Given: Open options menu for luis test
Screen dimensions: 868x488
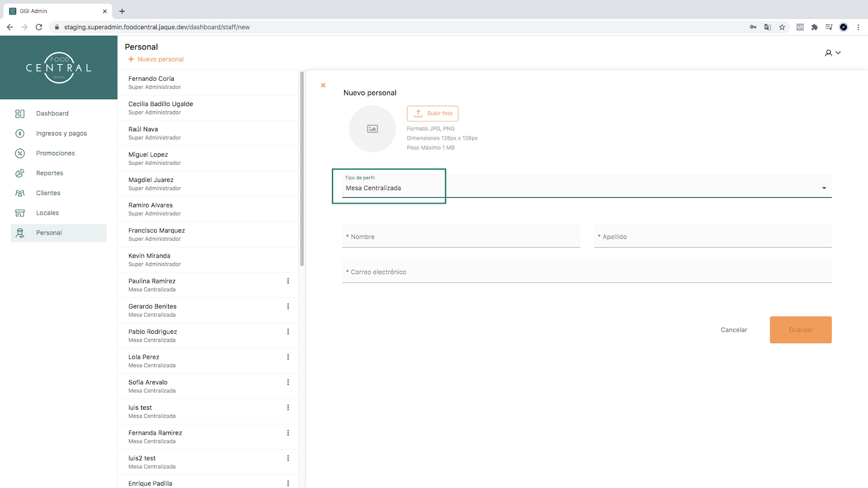Looking at the screenshot, I should pyautogui.click(x=288, y=408).
